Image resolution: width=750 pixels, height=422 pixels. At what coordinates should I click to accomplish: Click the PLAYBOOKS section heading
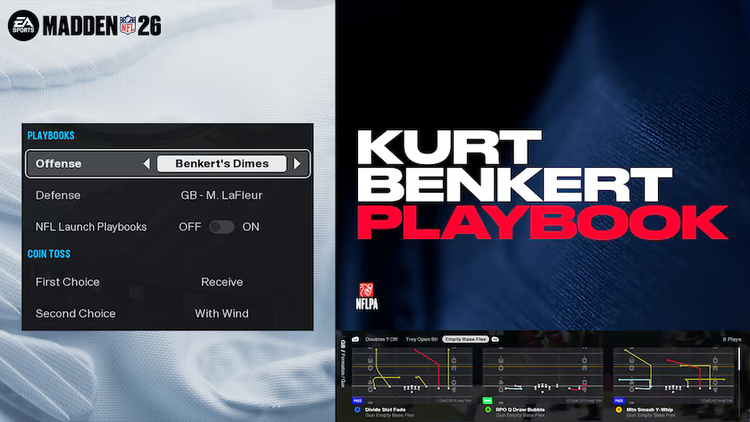[x=51, y=135]
